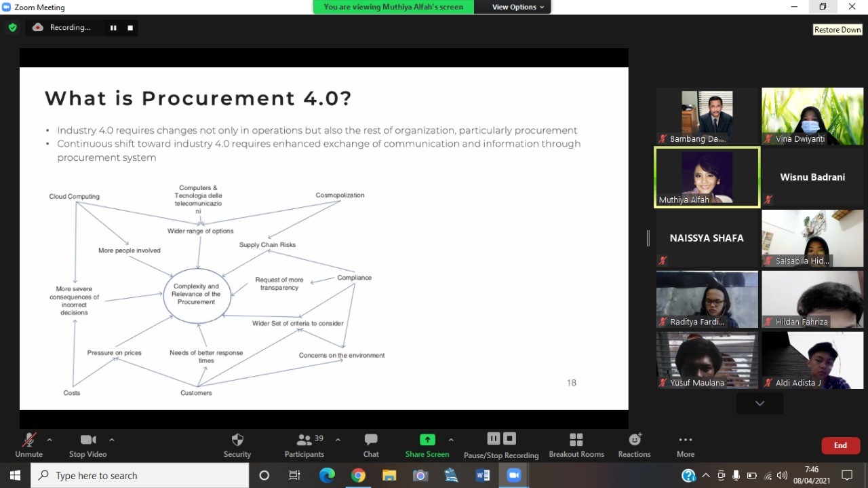The height and width of the screenshot is (488, 868).
Task: Expand the caret next to Participants
Action: click(338, 440)
